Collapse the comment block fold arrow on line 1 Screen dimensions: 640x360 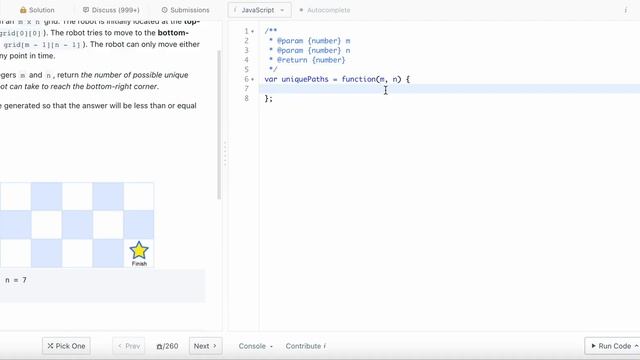(x=253, y=31)
